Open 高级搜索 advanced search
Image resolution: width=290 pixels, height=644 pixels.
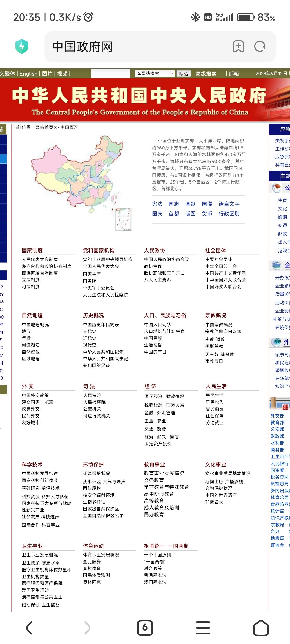tap(206, 74)
